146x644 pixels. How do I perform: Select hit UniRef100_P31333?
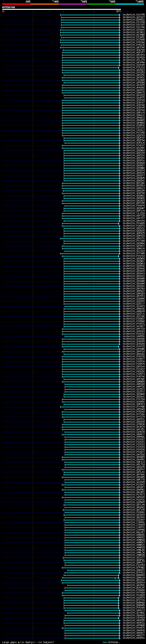[134, 67]
